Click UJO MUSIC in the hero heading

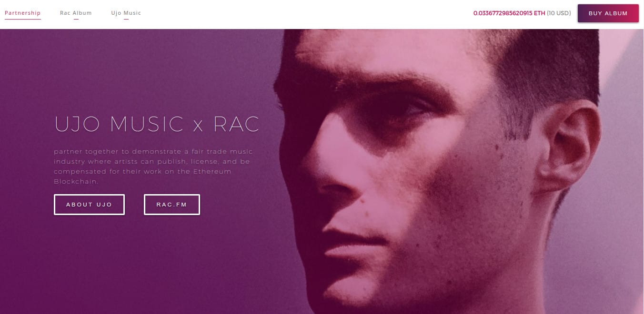click(119, 124)
